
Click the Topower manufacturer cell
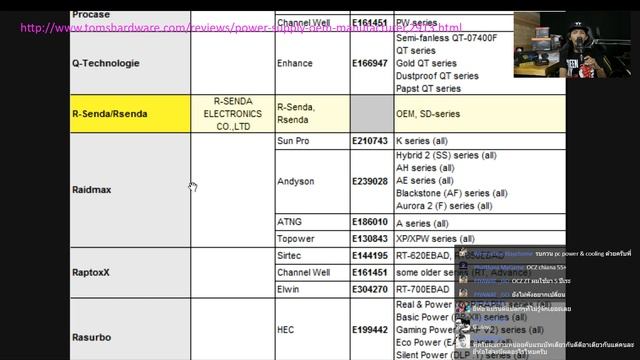tap(312, 239)
